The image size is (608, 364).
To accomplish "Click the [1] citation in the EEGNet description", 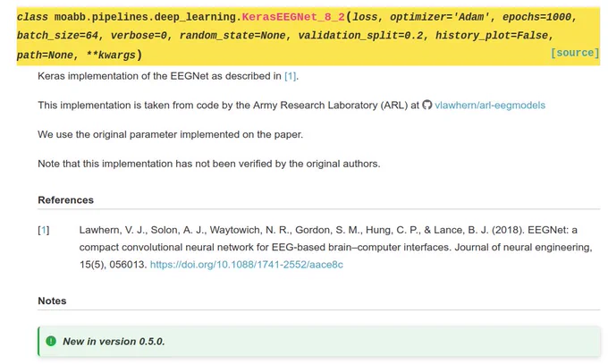I will pos(290,76).
